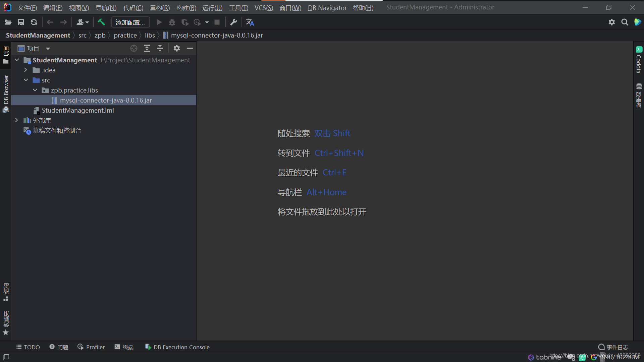The width and height of the screenshot is (644, 362).
Task: Select StudentManagement.iml in the tree
Action: click(x=77, y=110)
